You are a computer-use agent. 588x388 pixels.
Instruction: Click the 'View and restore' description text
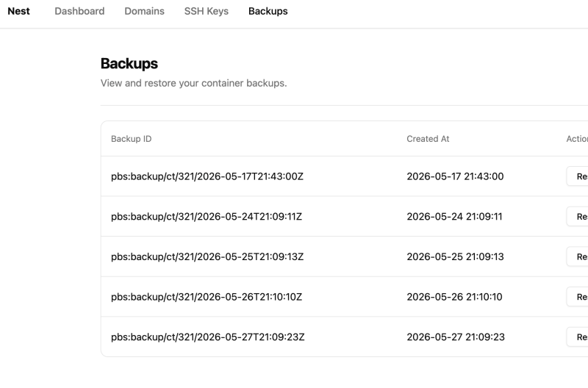(x=193, y=83)
